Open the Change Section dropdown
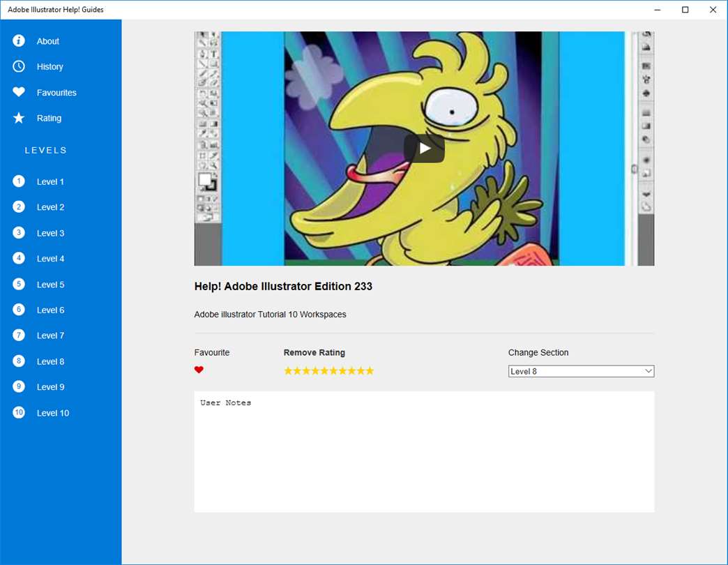 (x=581, y=371)
